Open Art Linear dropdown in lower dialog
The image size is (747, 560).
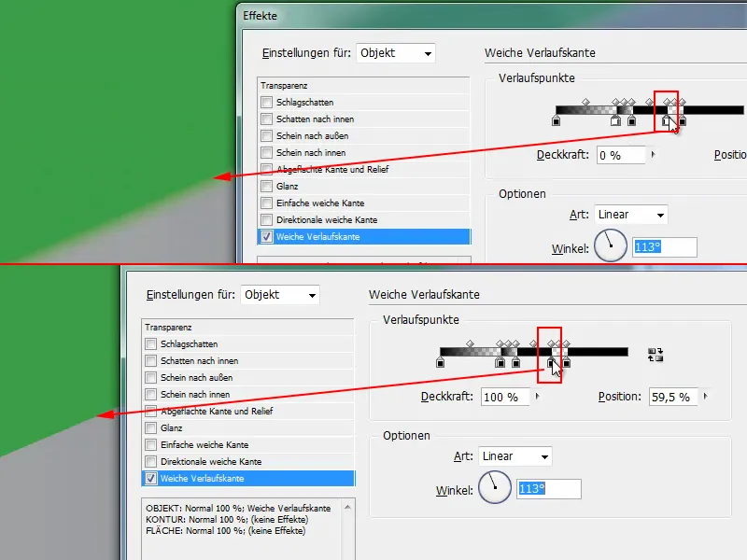(x=515, y=456)
